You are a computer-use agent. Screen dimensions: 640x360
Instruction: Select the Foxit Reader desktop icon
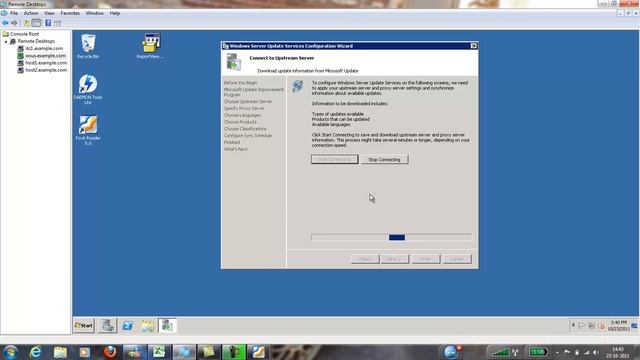point(88,130)
